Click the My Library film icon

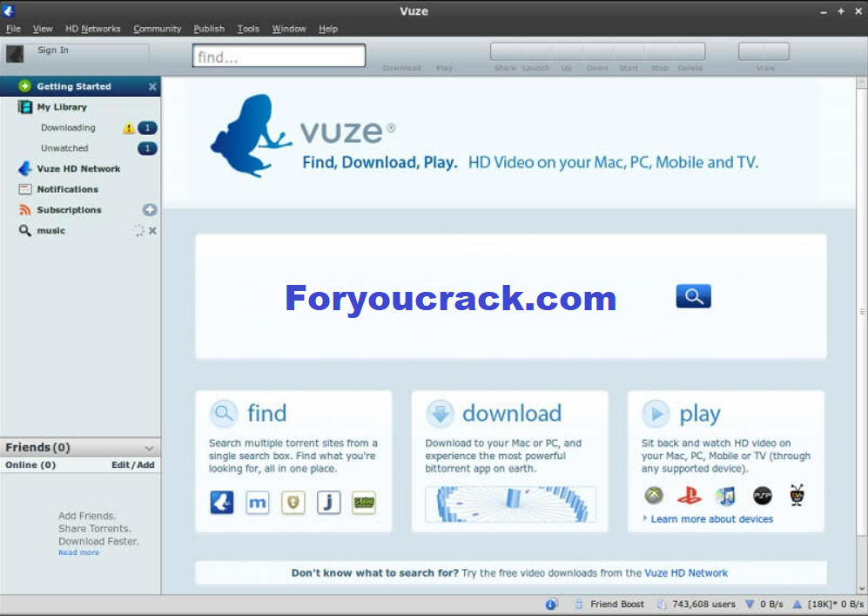pos(25,107)
